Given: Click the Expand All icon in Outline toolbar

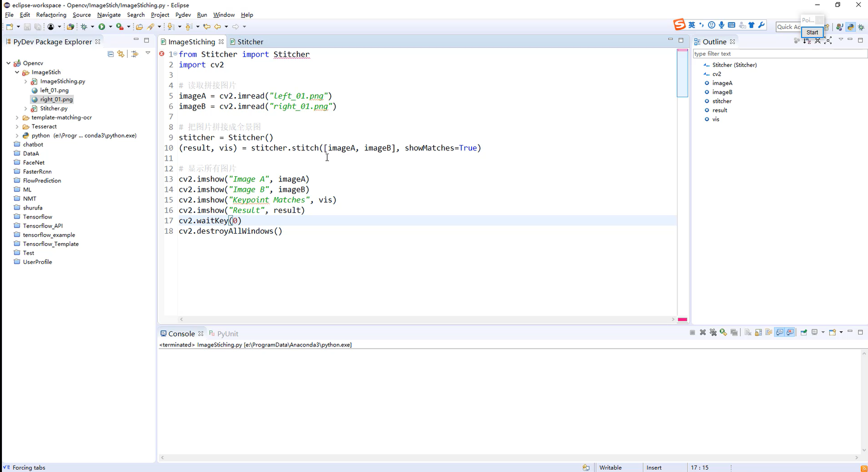Looking at the screenshot, I should coord(828,41).
